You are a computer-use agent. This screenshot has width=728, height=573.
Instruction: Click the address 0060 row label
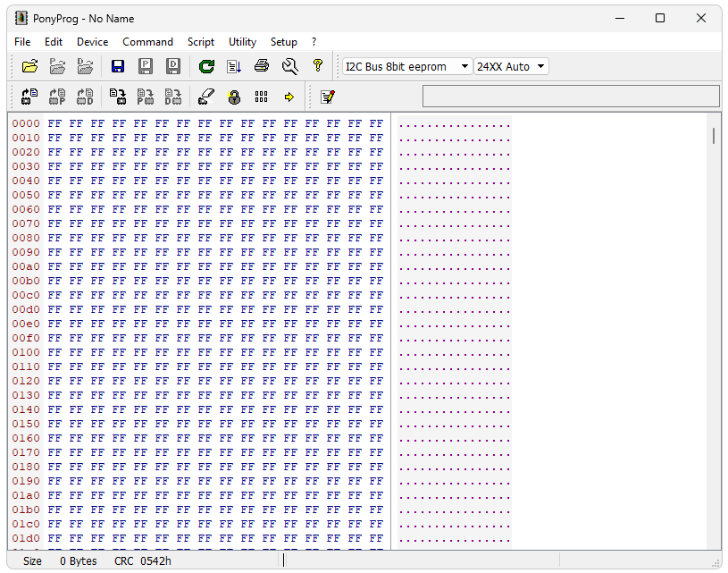(x=26, y=209)
